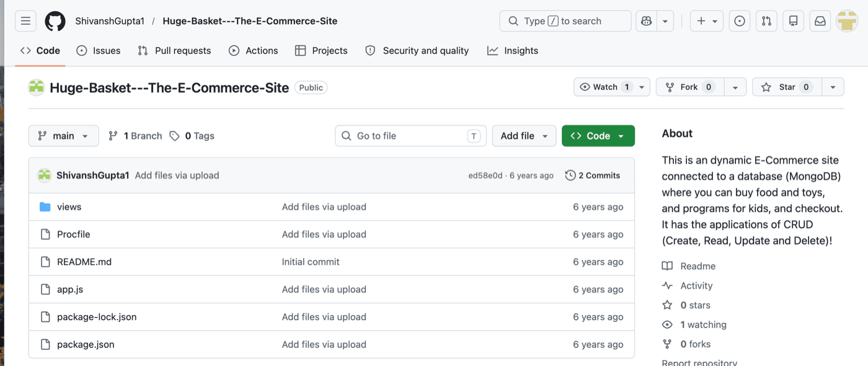Viewport: 868px width, 366px height.
Task: Click the file icon beside app.js
Action: pos(45,290)
